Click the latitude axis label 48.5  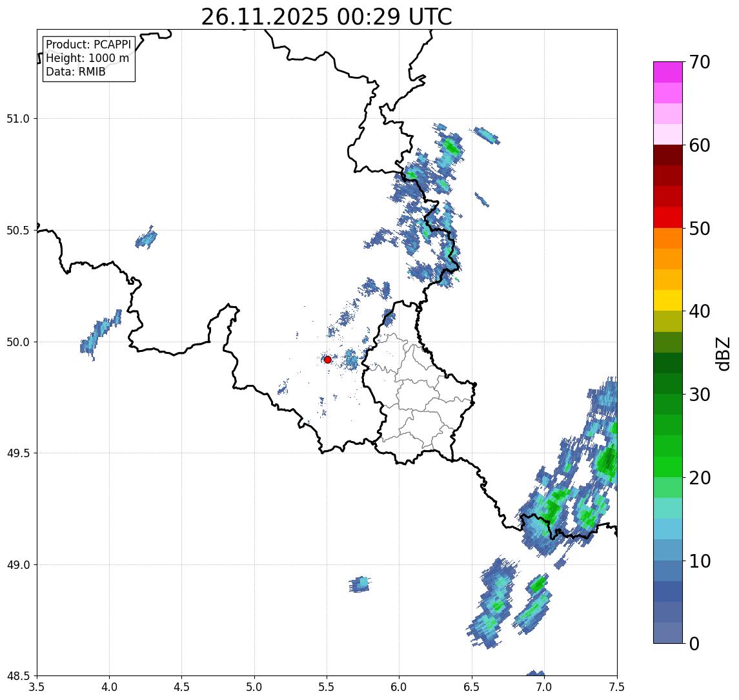[x=17, y=676]
